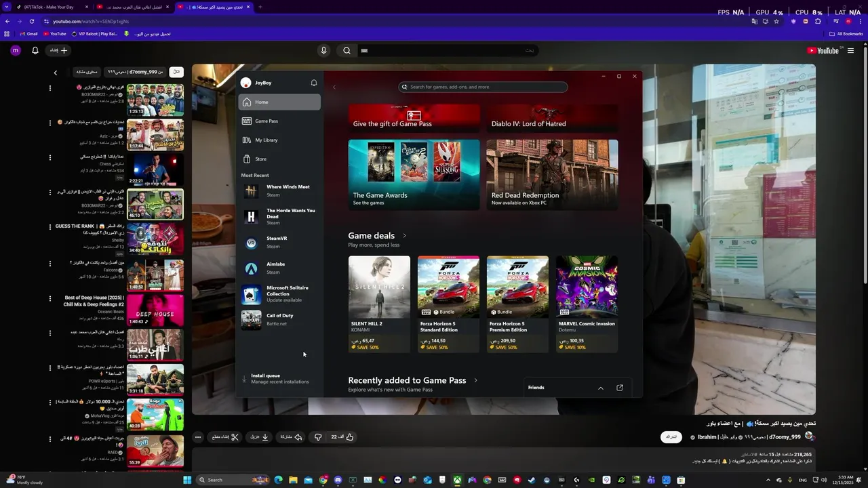Open Game Pass from Xbox sidebar

pos(279,121)
